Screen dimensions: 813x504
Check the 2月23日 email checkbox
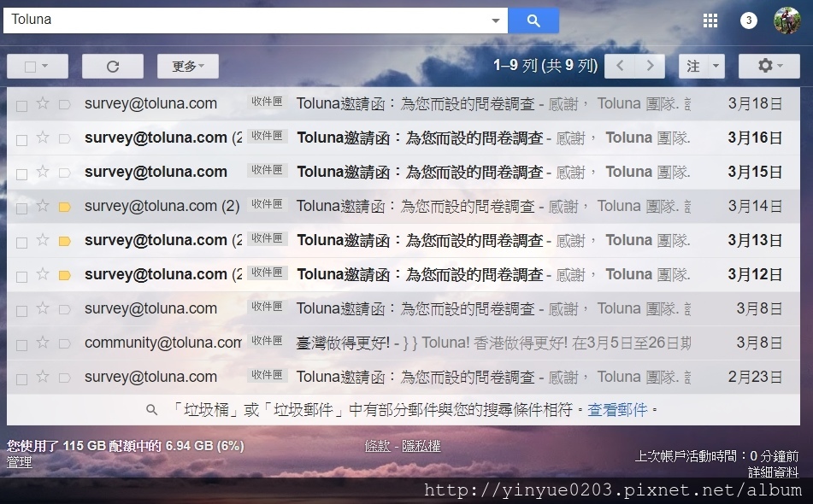[21, 379]
